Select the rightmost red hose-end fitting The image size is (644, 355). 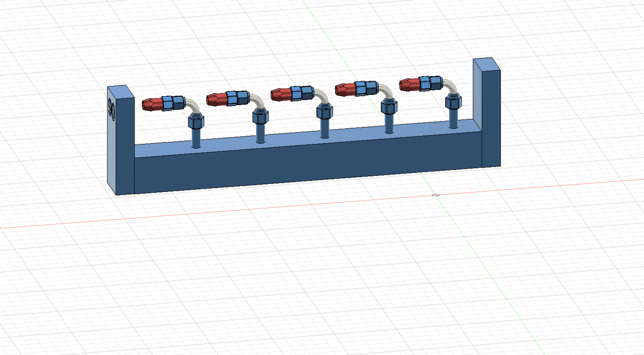(x=409, y=84)
